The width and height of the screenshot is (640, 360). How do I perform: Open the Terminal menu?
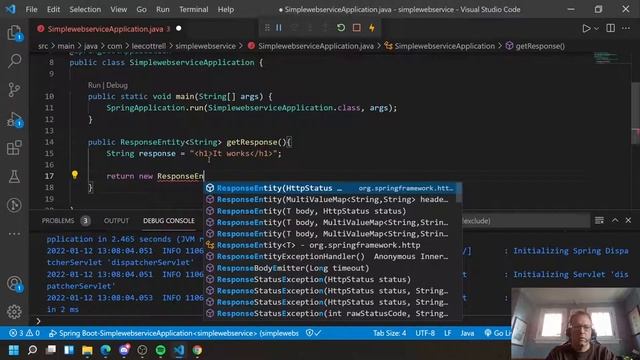193,9
